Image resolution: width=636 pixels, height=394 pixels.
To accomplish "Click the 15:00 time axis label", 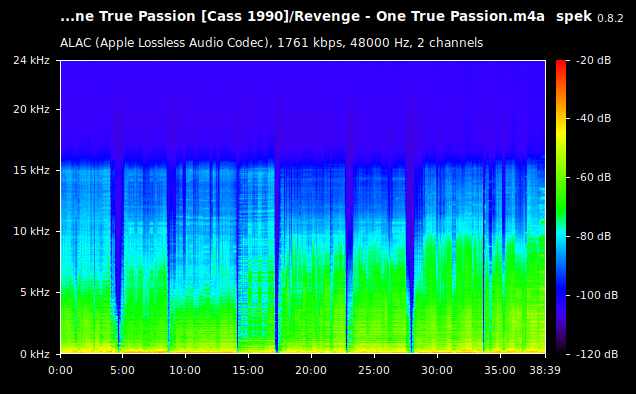I will tap(248, 370).
